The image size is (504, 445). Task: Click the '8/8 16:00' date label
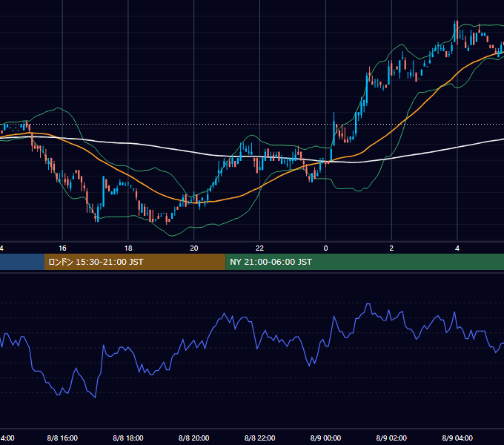62,438
